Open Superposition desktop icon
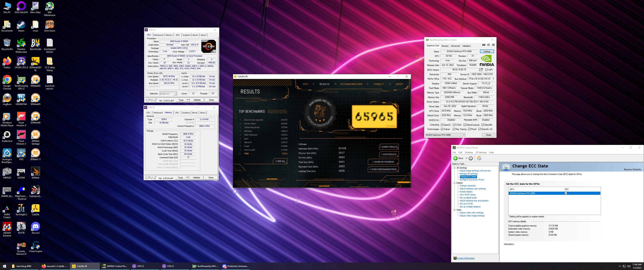The height and width of the screenshot is (270, 644). coord(35,191)
